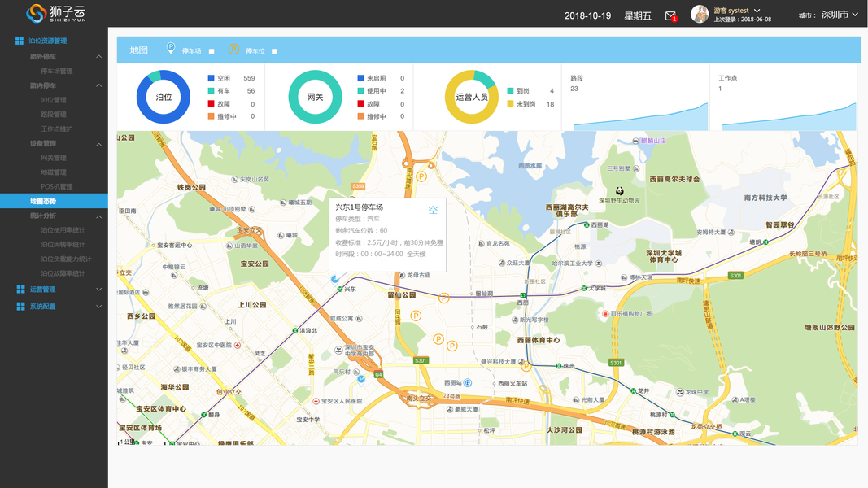This screenshot has height=488, width=868.
Task: Open the 游客 systest user dropdown
Action: coord(737,11)
